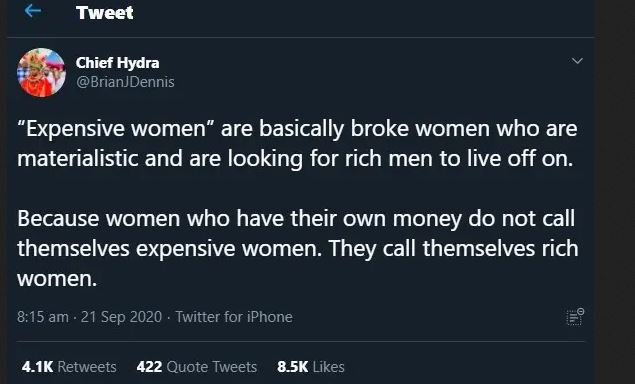Click the Chief Hydra display name
The height and width of the screenshot is (384, 635).
[x=117, y=63]
